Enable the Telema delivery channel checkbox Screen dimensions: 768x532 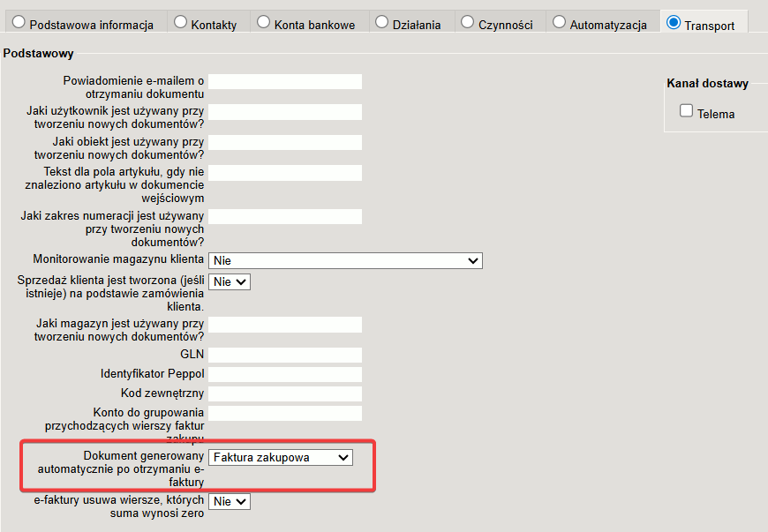[686, 111]
